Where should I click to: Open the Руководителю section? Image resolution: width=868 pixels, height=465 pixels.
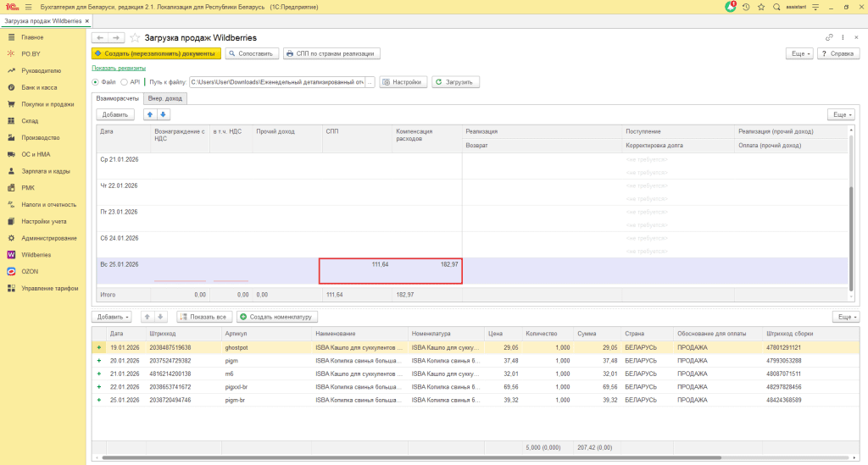click(x=41, y=71)
